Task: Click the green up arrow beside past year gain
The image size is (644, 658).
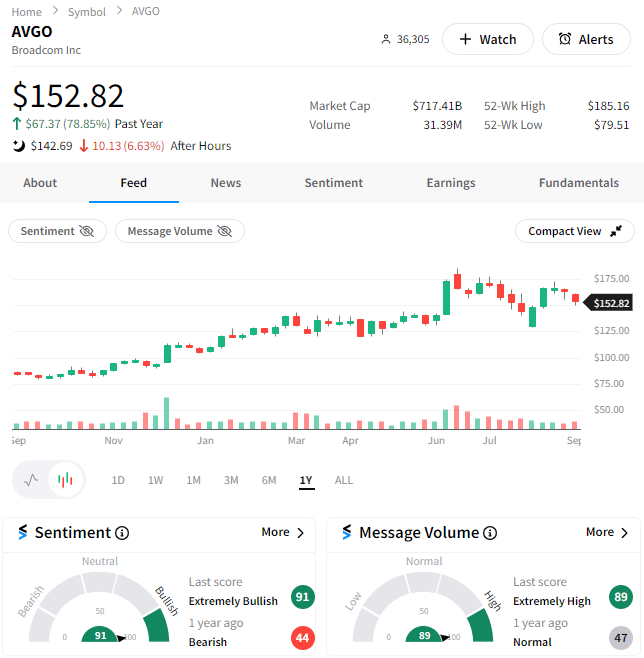Action: (16, 124)
